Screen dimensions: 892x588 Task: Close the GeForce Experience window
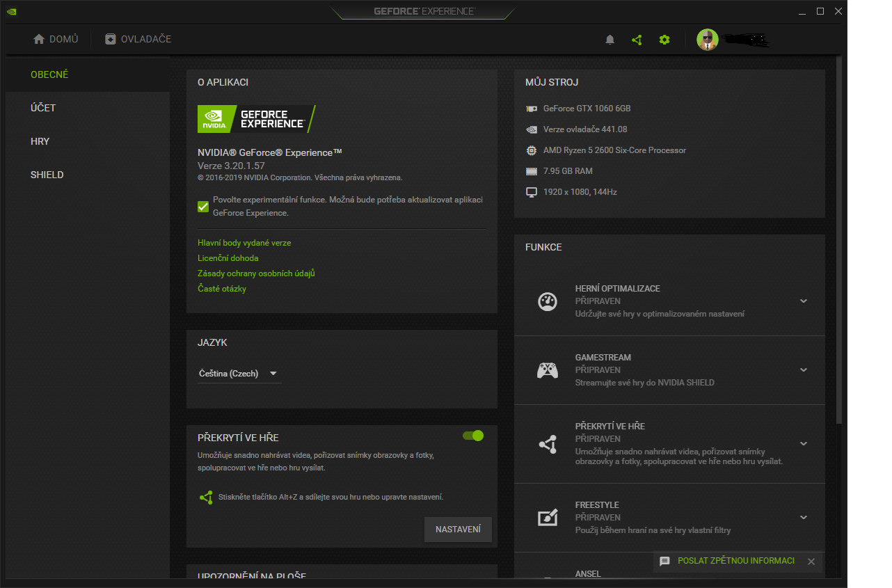pyautogui.click(x=837, y=11)
